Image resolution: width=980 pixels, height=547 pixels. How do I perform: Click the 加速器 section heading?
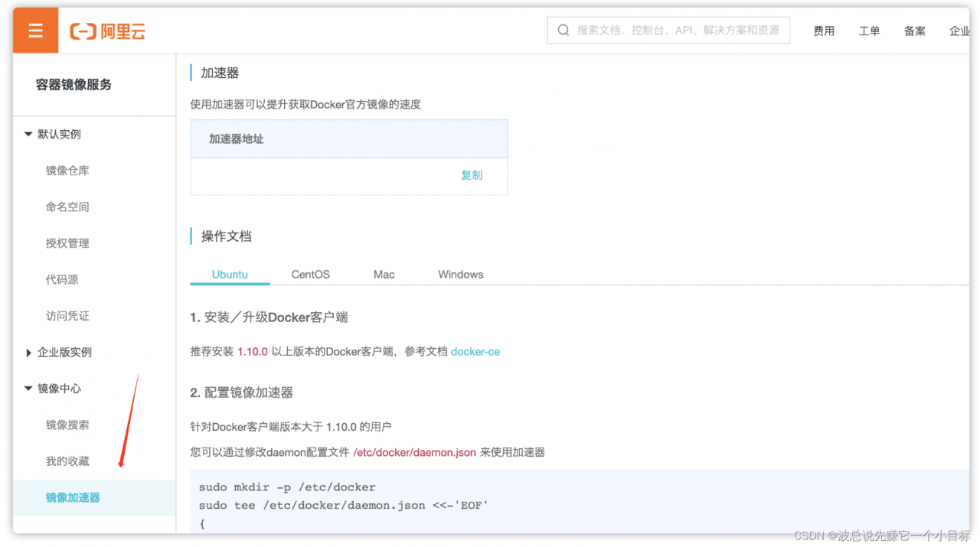(x=220, y=73)
